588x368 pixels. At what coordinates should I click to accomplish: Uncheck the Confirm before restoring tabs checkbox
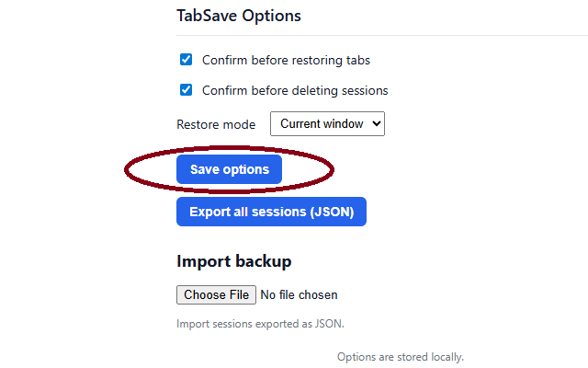186,59
